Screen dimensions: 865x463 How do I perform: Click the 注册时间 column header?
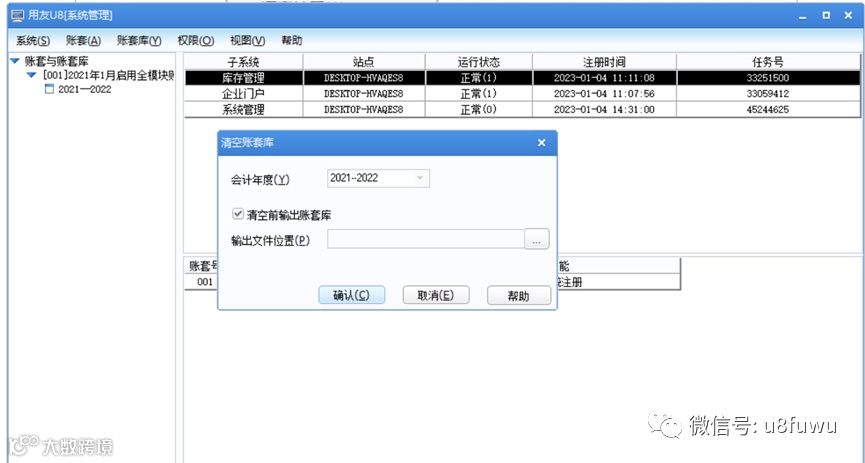[604, 62]
